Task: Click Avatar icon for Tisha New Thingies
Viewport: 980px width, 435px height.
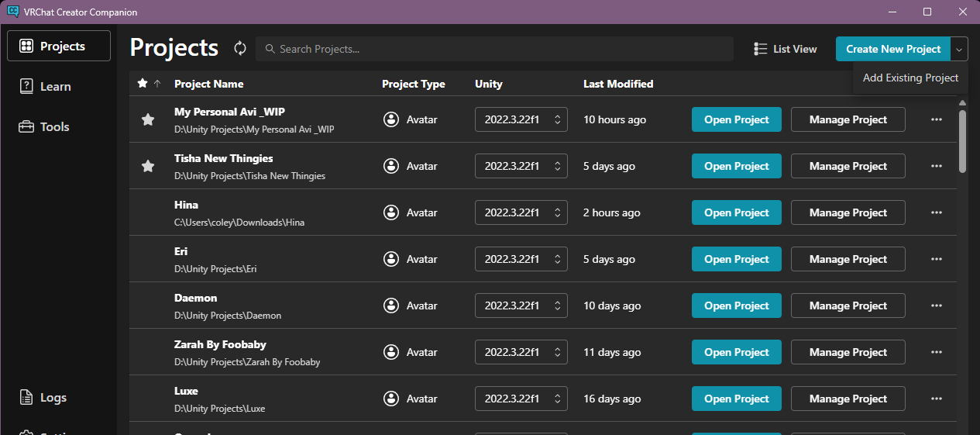Action: [391, 166]
